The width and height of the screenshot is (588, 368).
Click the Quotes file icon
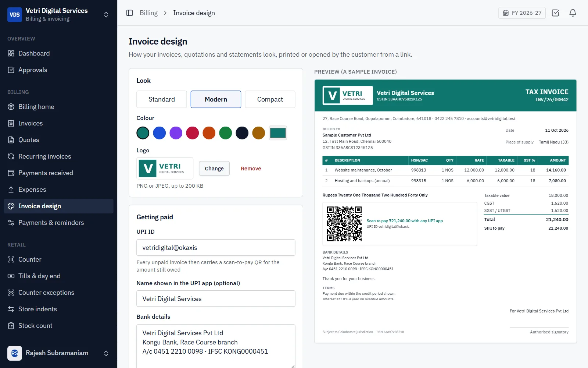coord(11,140)
